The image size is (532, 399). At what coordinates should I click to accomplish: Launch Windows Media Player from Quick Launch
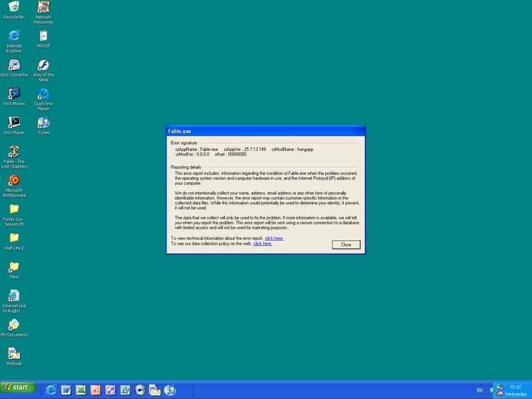(140, 390)
